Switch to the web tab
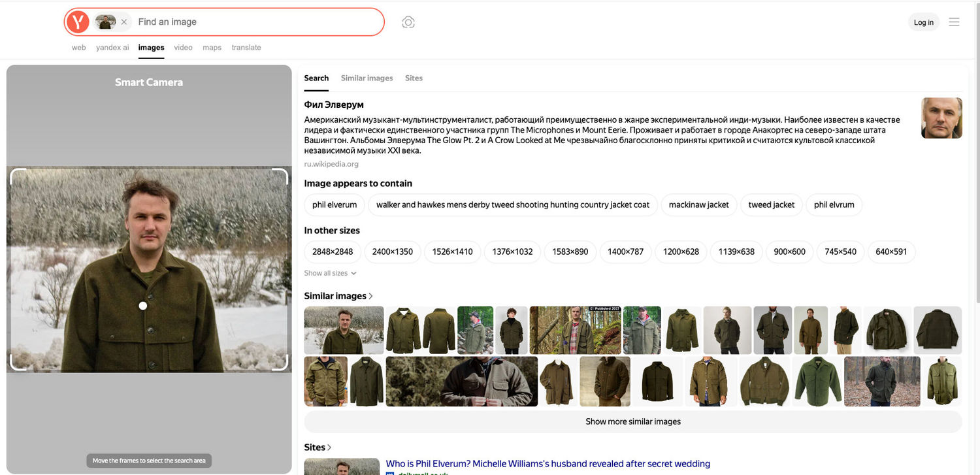 79,48
